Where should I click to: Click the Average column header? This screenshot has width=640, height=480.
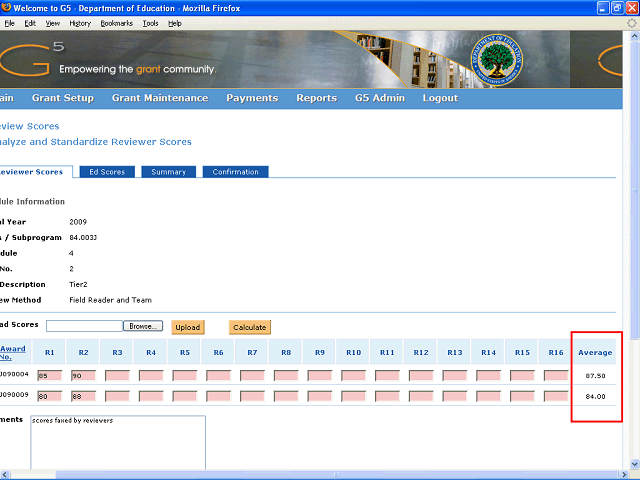595,352
